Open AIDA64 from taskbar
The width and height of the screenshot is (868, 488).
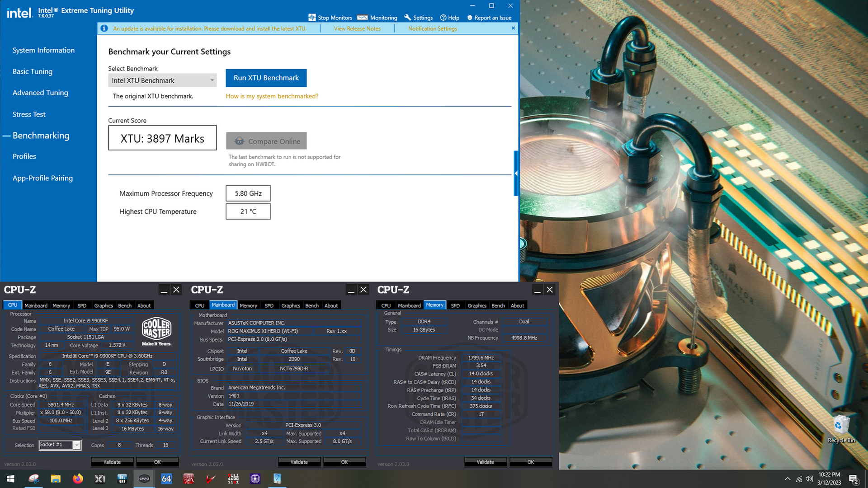(x=166, y=479)
